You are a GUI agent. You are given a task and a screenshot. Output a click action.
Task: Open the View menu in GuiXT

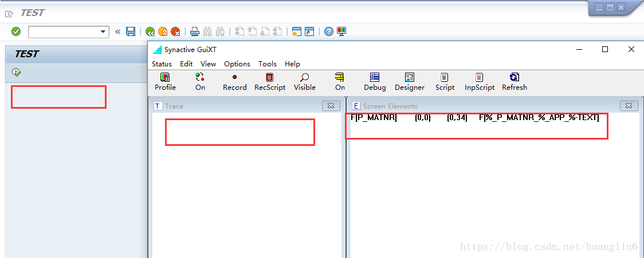208,64
